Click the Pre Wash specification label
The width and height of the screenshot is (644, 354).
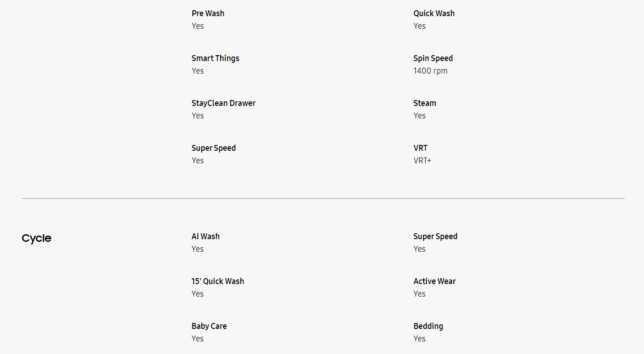coord(208,13)
